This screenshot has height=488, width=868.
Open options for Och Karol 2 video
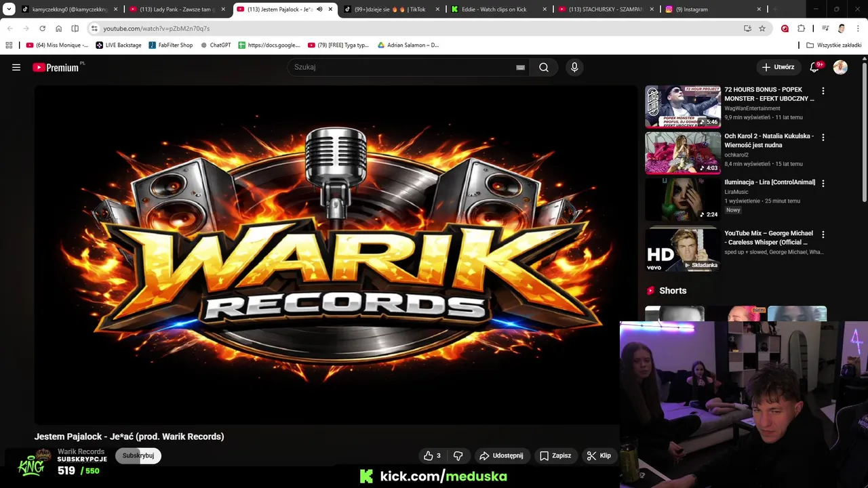click(x=823, y=137)
